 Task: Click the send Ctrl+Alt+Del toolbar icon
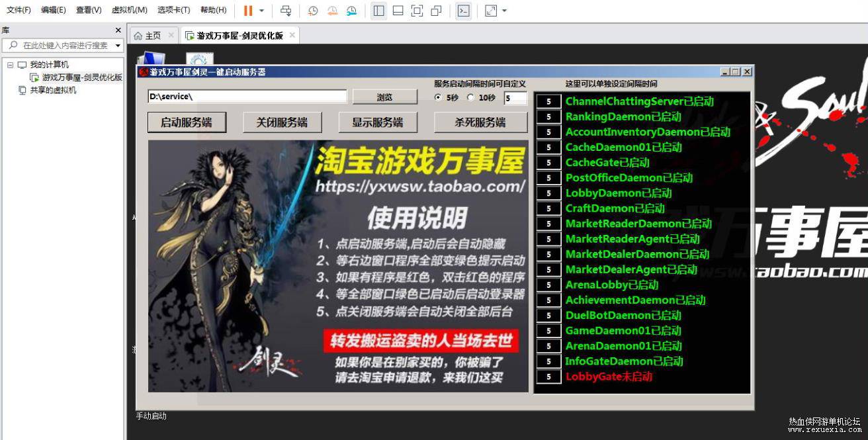point(286,11)
